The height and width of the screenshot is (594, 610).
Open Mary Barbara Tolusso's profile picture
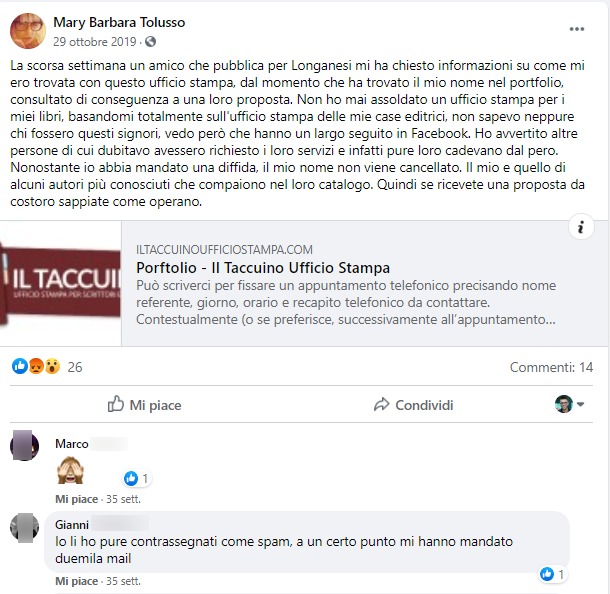pyautogui.click(x=28, y=31)
